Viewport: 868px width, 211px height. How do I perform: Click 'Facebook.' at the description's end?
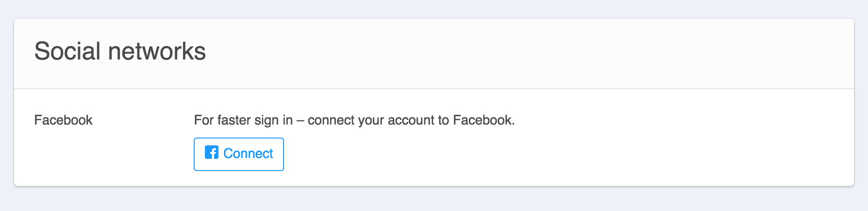click(484, 120)
